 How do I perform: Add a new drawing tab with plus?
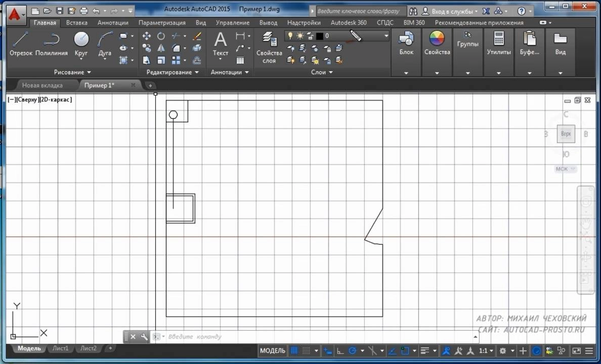[x=150, y=85]
